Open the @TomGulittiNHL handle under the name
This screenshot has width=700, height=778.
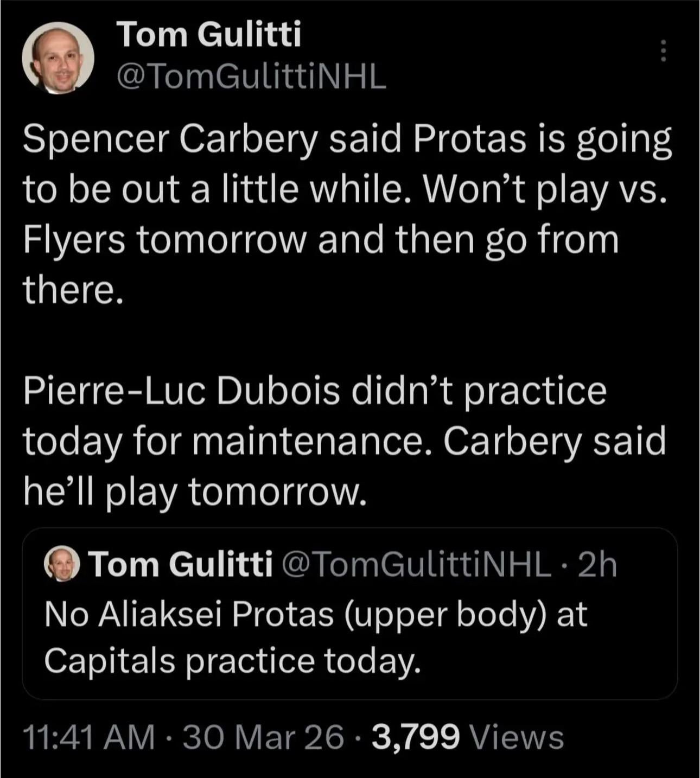251,76
